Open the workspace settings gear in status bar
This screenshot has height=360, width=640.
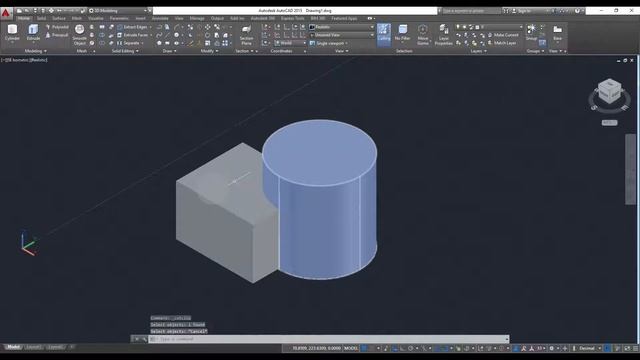click(551, 348)
